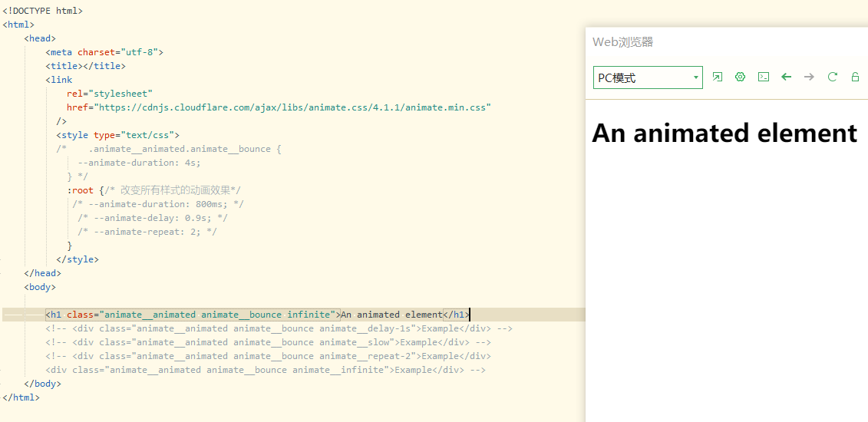Screen dimensions: 868x422
Task: Go back in the built-in web browser
Action: tap(786, 77)
